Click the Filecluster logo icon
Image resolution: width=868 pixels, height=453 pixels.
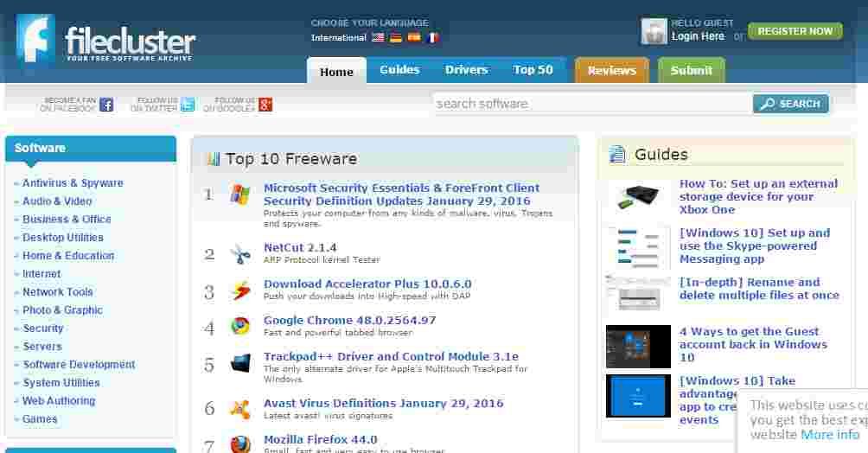click(x=35, y=39)
